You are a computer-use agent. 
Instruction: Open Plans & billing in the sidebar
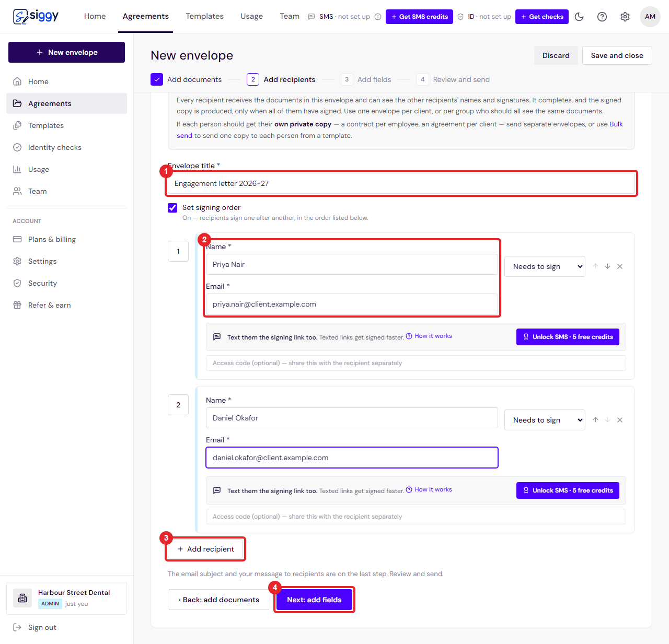66,239
